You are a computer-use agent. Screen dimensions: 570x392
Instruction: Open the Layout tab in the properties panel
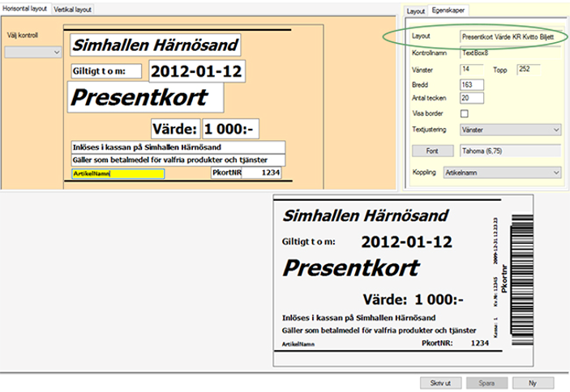click(415, 11)
